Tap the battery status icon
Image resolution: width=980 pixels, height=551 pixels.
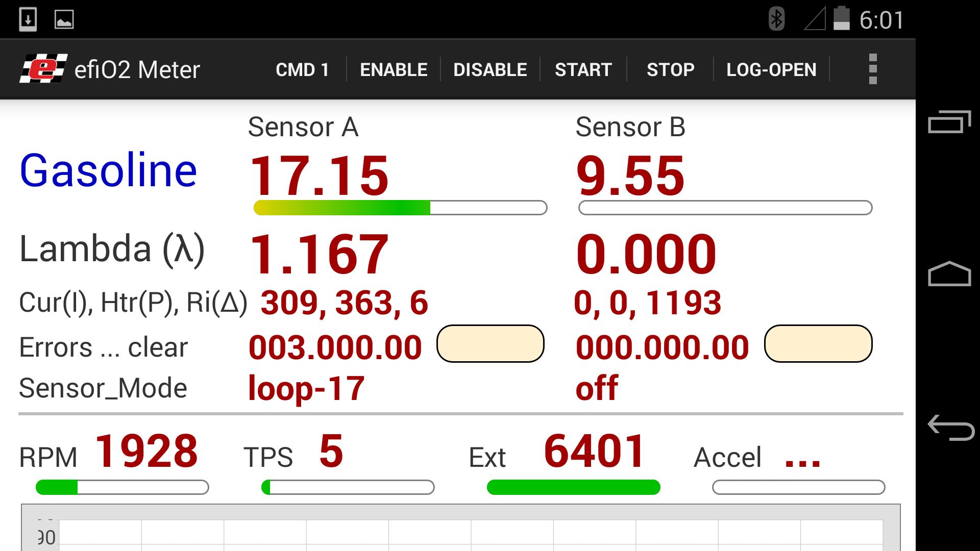pos(841,19)
